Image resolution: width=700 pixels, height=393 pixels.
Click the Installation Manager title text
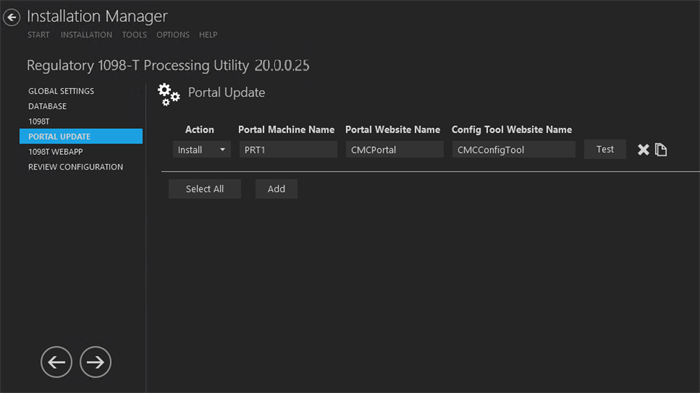pyautogui.click(x=97, y=17)
